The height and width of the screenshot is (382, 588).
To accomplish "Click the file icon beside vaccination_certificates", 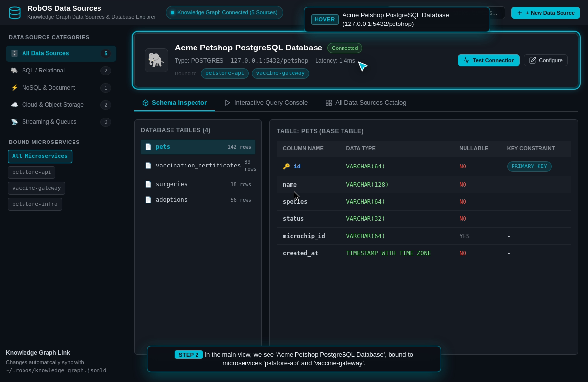I will [x=148, y=166].
